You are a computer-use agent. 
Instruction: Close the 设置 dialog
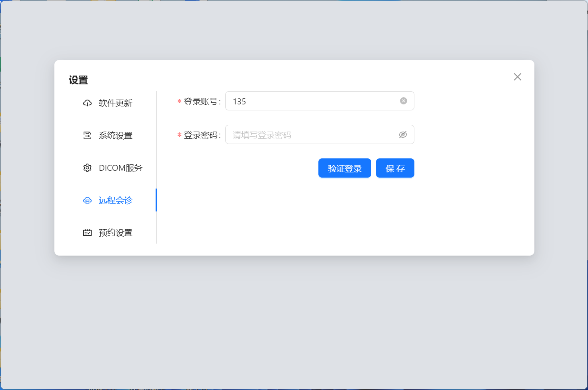517,77
